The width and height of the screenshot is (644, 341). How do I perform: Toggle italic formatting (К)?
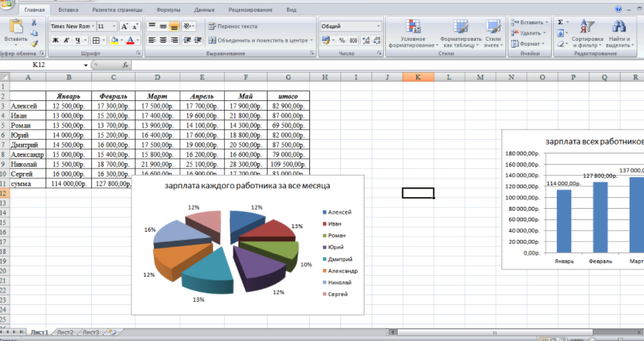[x=67, y=41]
